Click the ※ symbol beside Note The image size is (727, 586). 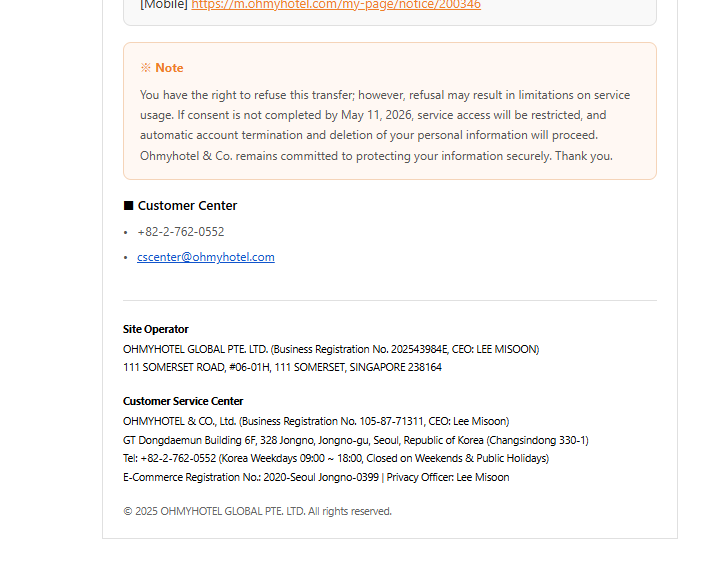pyautogui.click(x=145, y=68)
